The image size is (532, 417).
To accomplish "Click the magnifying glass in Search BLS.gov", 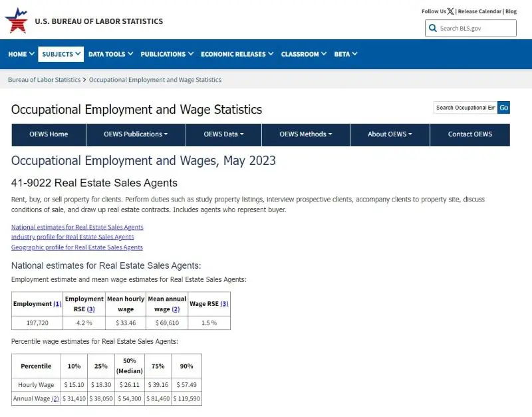I will [433, 28].
